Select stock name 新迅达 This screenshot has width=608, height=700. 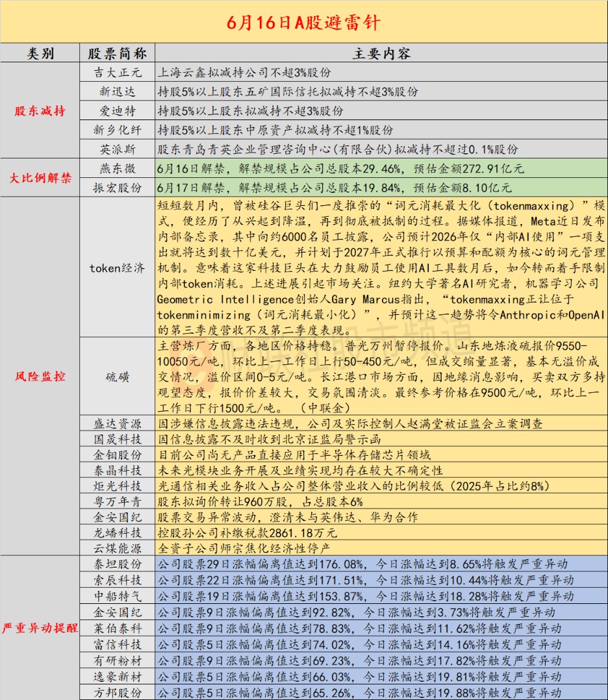(118, 92)
